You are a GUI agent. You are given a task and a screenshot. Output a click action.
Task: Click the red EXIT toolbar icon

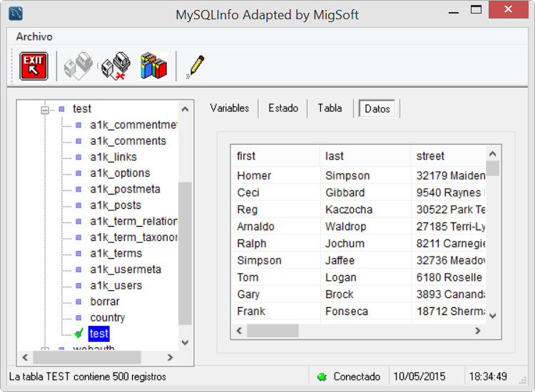tap(34, 66)
